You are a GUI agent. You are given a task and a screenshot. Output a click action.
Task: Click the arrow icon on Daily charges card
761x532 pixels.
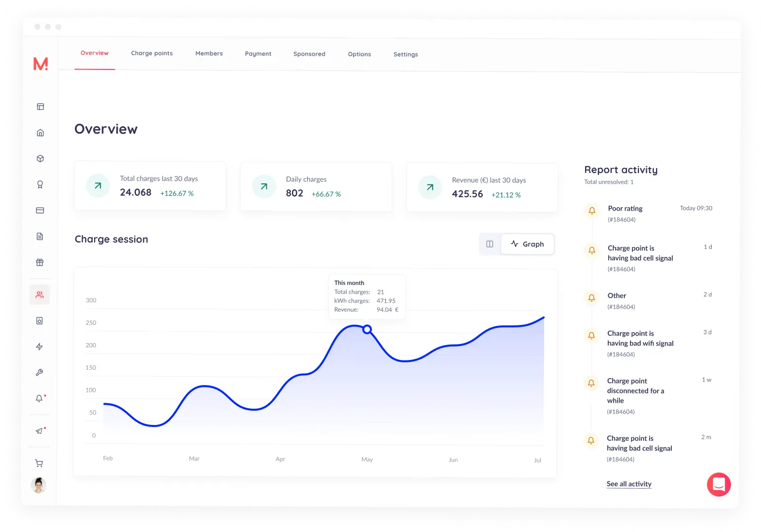264,187
